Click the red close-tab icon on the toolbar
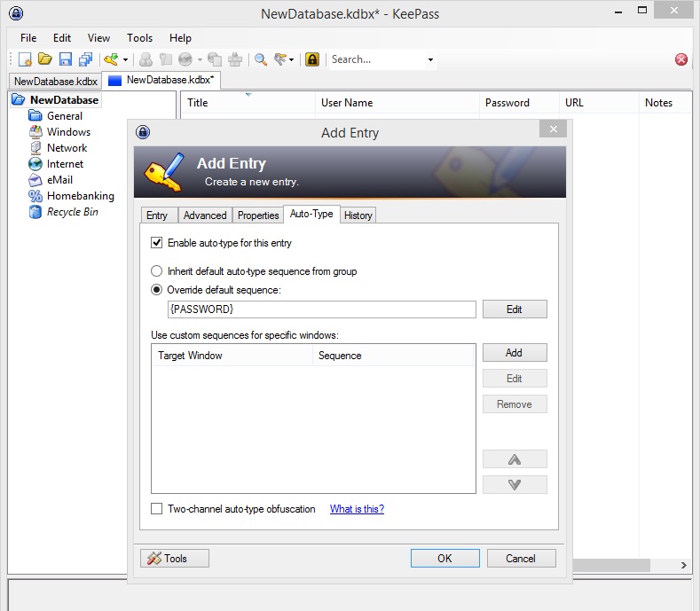 click(681, 59)
